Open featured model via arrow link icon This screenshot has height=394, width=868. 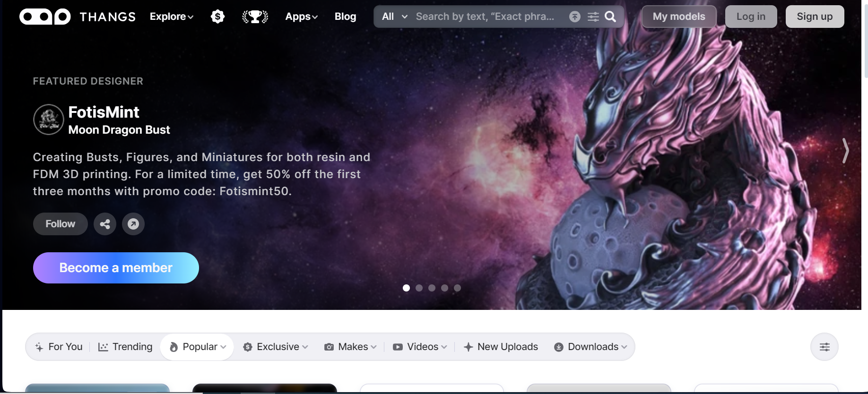[133, 224]
